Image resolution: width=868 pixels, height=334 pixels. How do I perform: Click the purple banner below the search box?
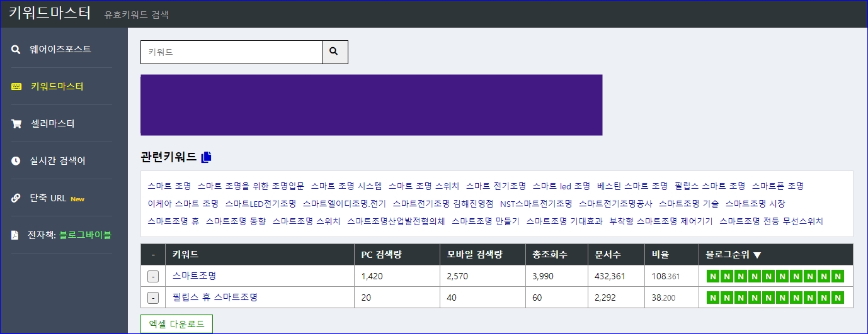pos(371,104)
